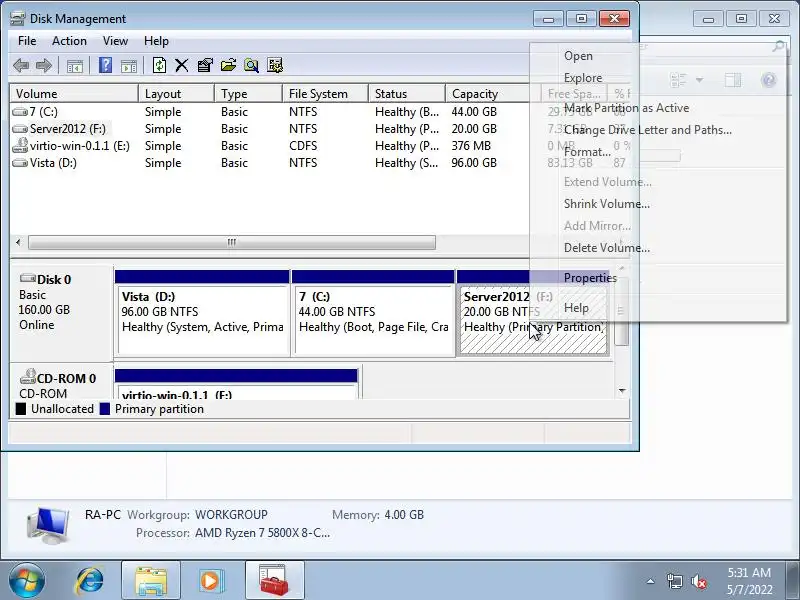The image size is (800, 600).
Task: Select the CD icon next to virtio-win-0.1.1 (E:)
Action: pyautogui.click(x=20, y=145)
